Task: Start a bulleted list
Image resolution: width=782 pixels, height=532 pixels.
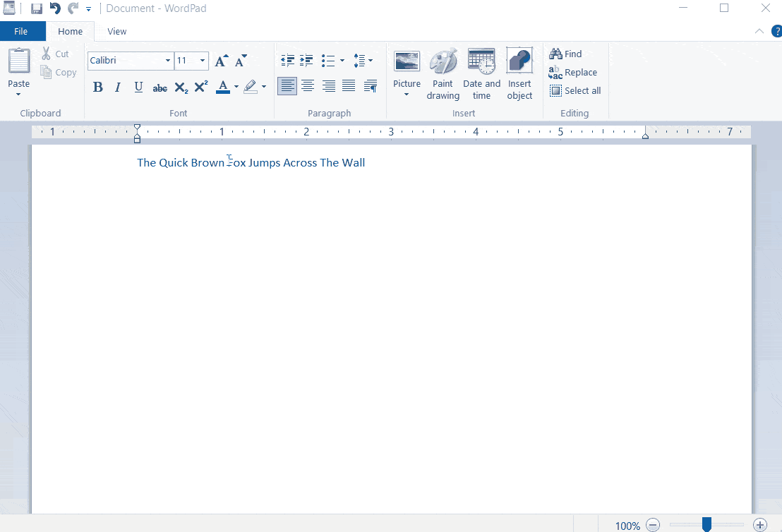Action: [329, 61]
